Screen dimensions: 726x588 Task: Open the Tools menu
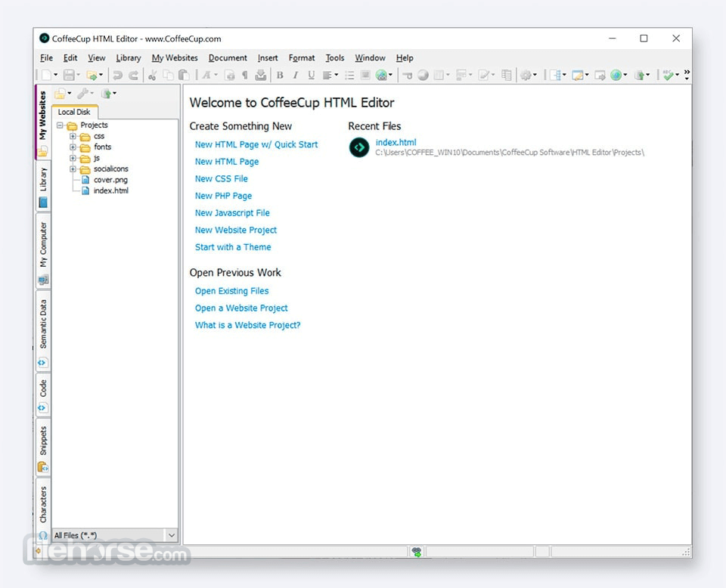click(335, 58)
